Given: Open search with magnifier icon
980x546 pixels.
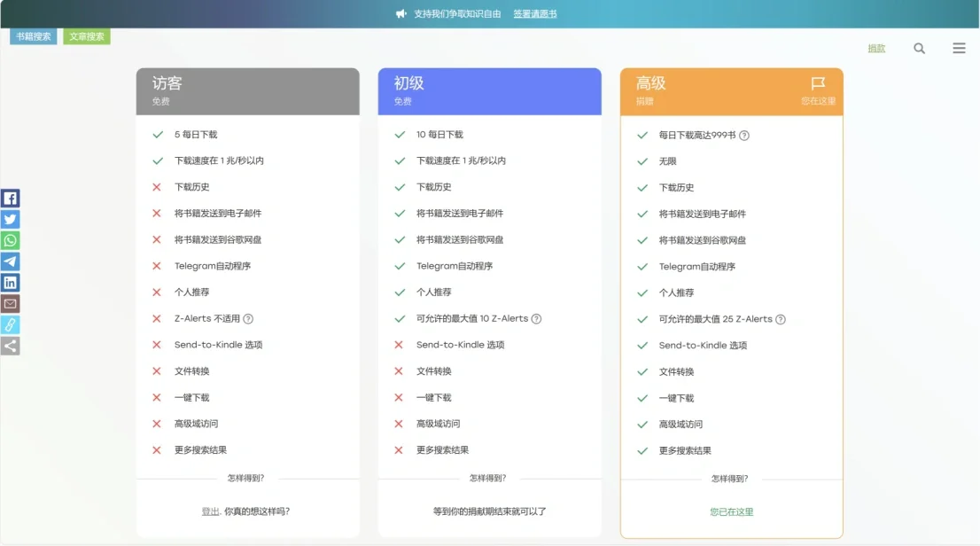Looking at the screenshot, I should click(919, 48).
